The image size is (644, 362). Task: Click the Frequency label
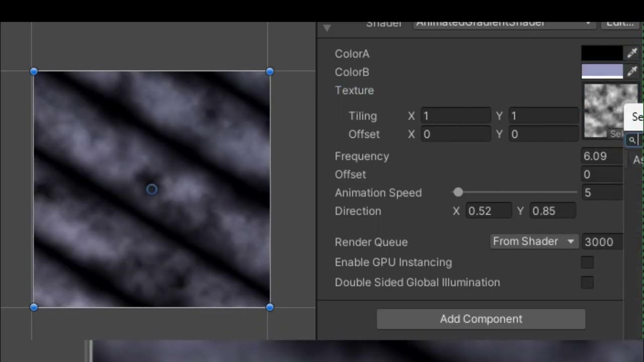[x=362, y=156]
